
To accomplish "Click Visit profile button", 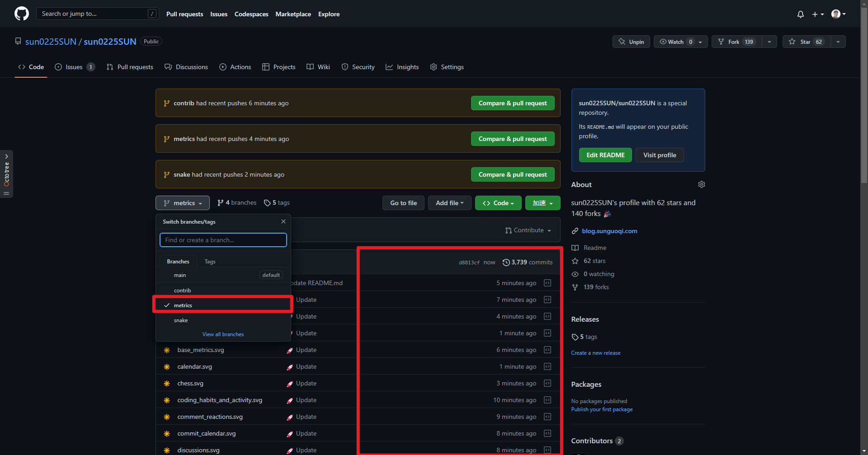I will 660,155.
